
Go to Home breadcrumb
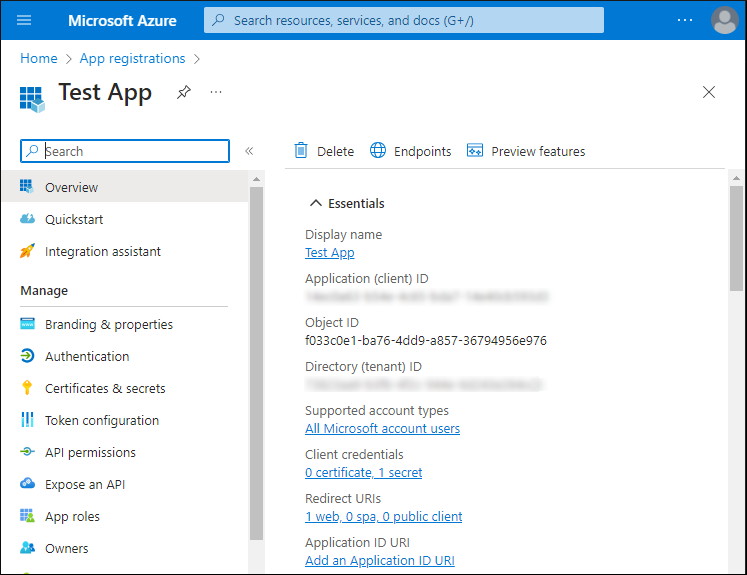pyautogui.click(x=39, y=58)
